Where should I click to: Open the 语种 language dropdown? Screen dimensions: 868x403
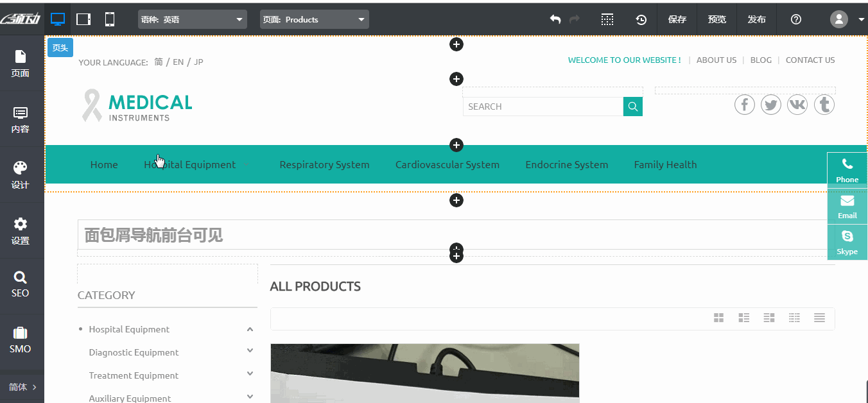tap(193, 19)
